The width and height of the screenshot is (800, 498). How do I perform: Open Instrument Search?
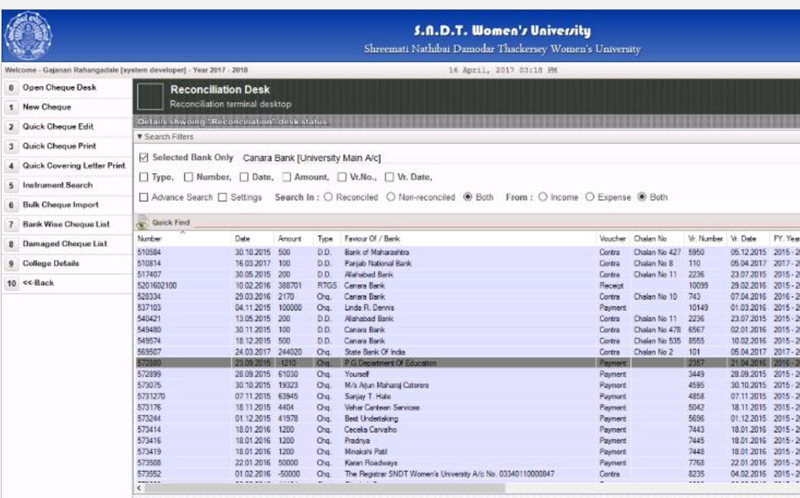point(67,185)
